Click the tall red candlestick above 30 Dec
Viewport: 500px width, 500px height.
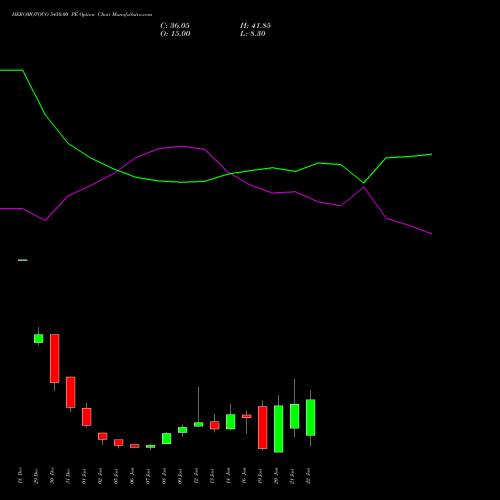55,358
